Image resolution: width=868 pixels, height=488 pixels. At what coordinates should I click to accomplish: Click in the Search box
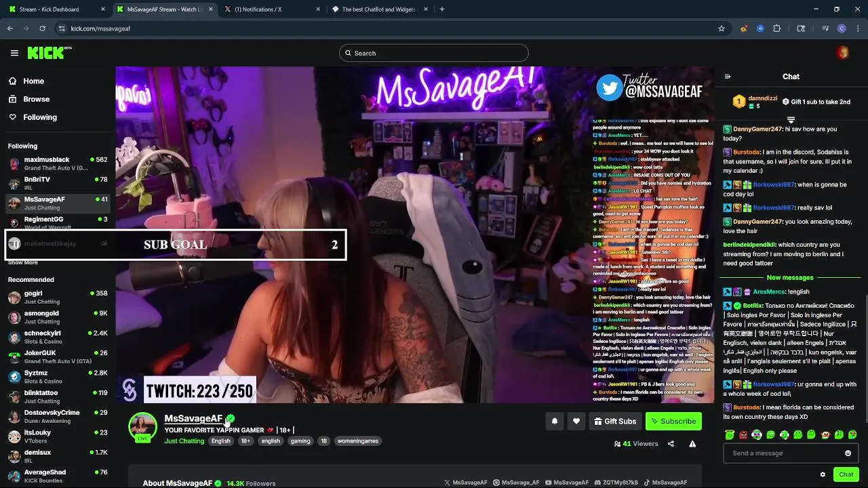434,53
